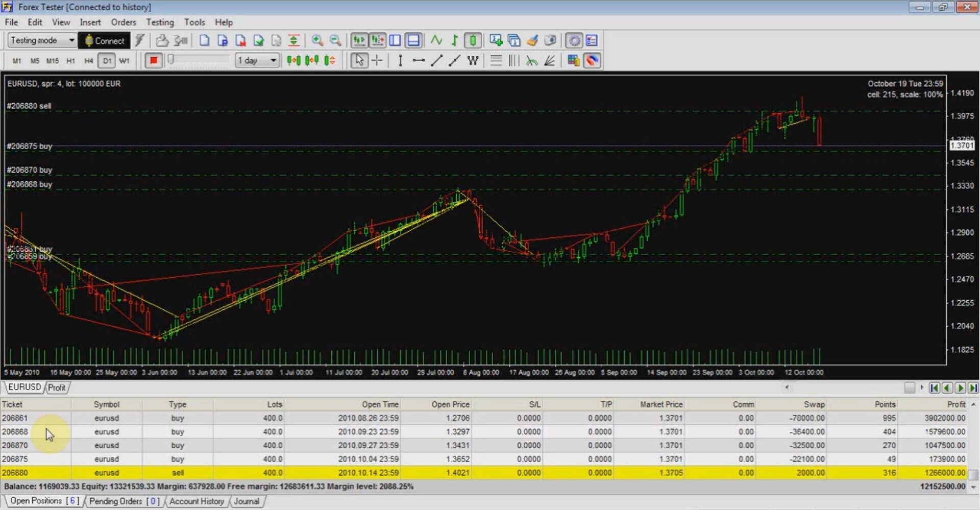Click the magnet snap mode icon
980x510 pixels.
point(592,60)
